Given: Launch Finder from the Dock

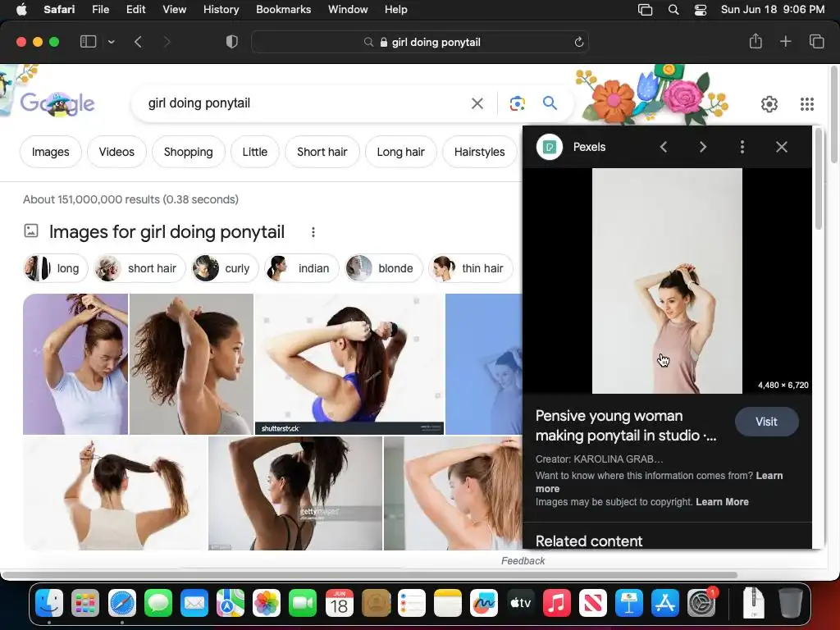Looking at the screenshot, I should [x=49, y=604].
